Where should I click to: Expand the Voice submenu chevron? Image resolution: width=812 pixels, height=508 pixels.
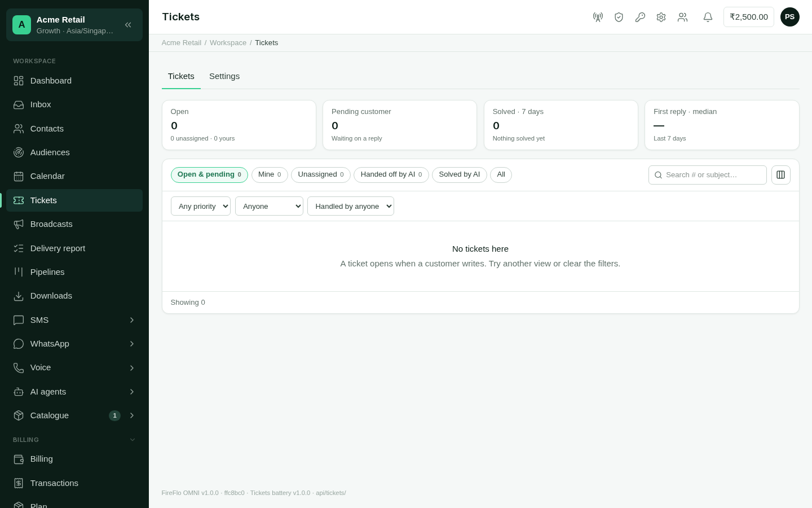[x=132, y=368]
